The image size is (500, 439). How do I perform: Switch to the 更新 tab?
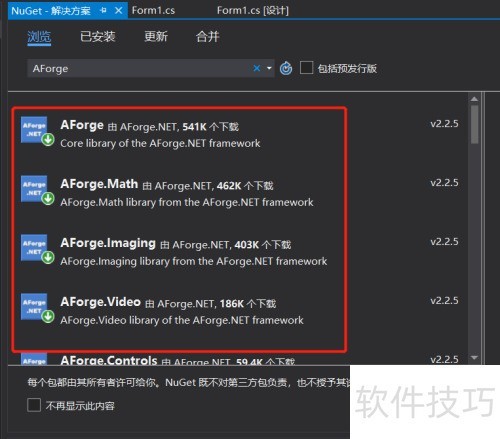click(156, 36)
